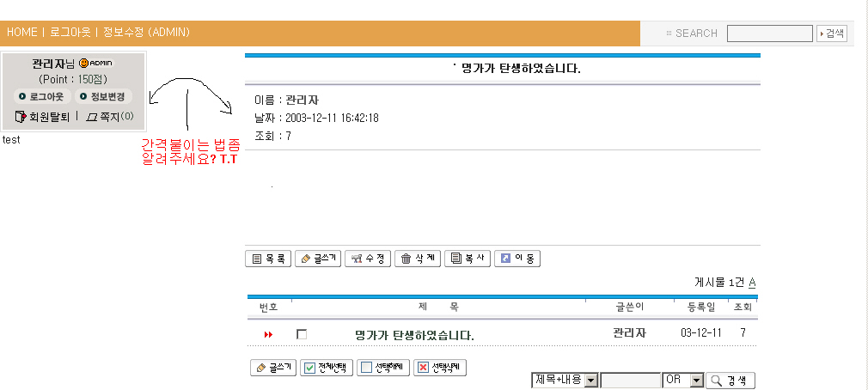The image size is (868, 390).
Task: Open the 제목+내용 search field dropdown
Action: click(565, 380)
